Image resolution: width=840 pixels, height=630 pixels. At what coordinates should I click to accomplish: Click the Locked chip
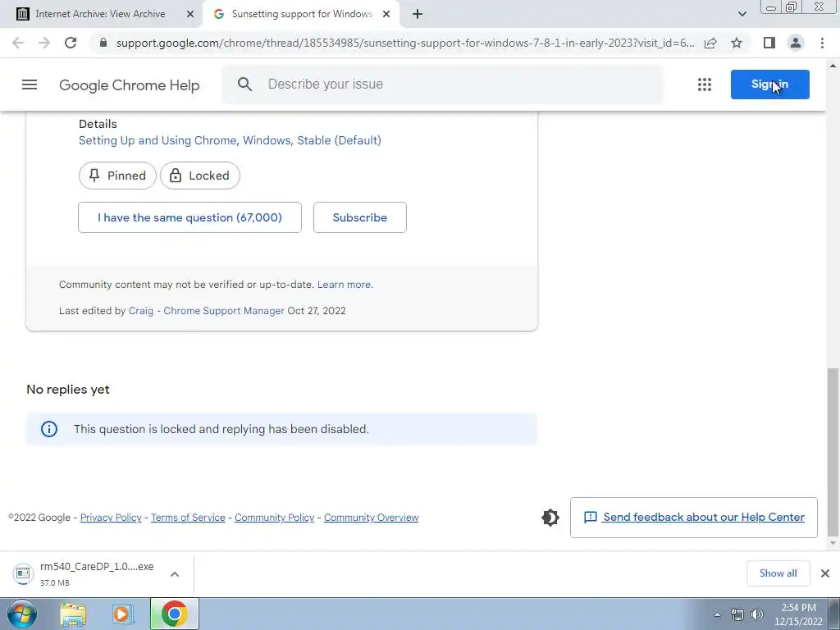pyautogui.click(x=200, y=176)
